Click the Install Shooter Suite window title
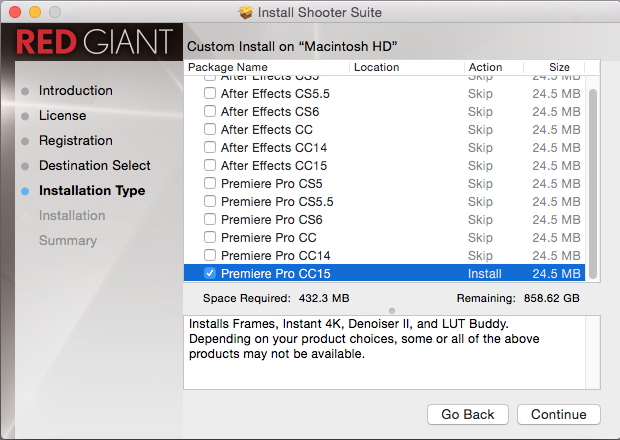Viewport: 620px width, 440px height. (x=319, y=12)
